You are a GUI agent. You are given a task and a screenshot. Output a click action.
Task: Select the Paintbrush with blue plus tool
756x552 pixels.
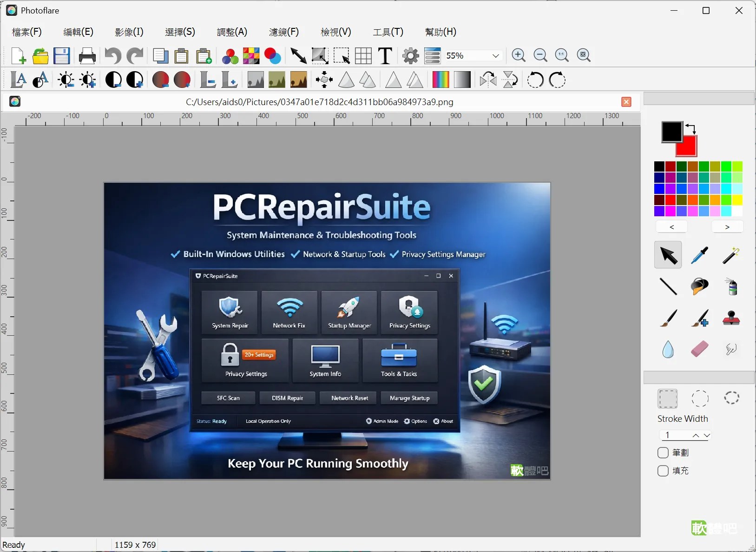pyautogui.click(x=699, y=318)
